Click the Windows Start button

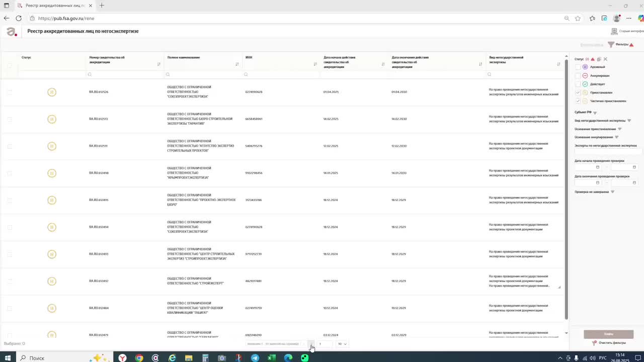[x=8, y=358]
